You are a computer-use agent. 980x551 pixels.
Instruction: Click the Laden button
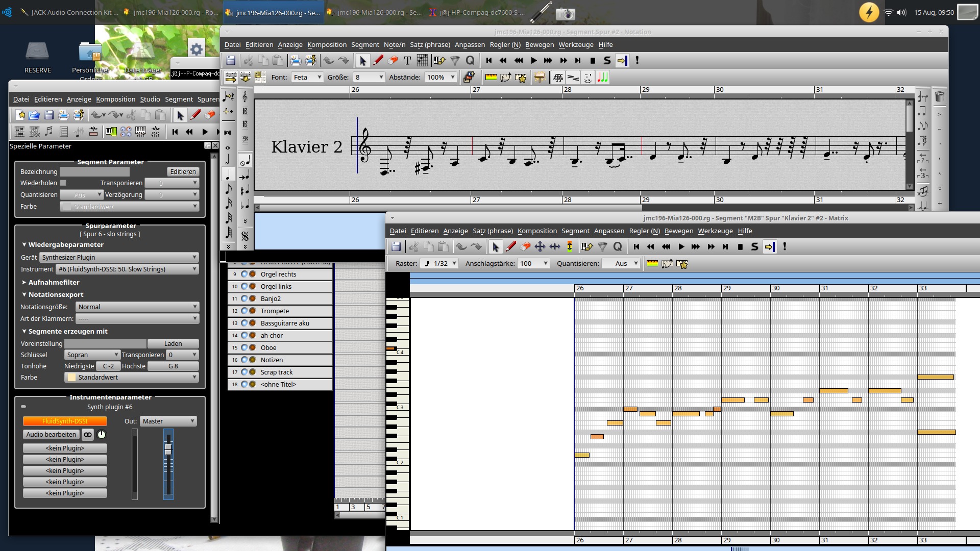click(173, 343)
